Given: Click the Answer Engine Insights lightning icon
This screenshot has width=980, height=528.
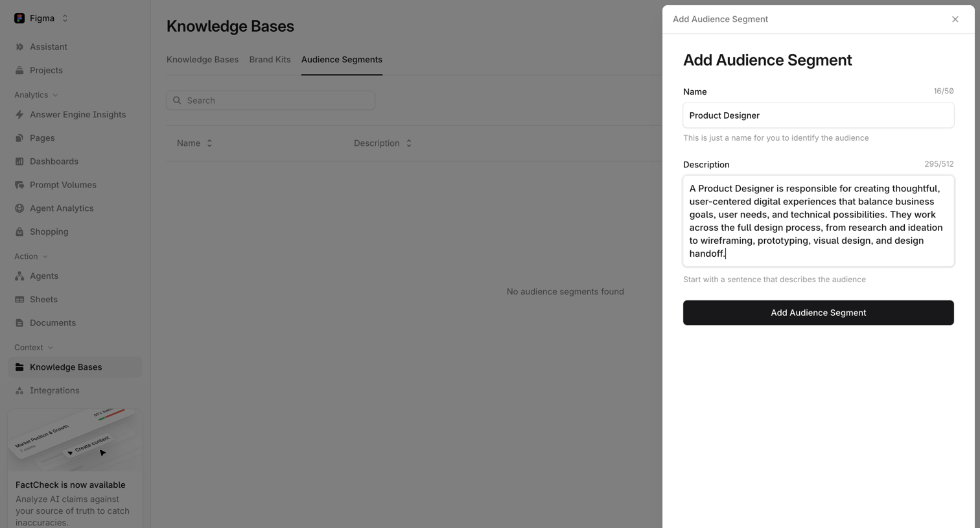Looking at the screenshot, I should click(x=19, y=115).
